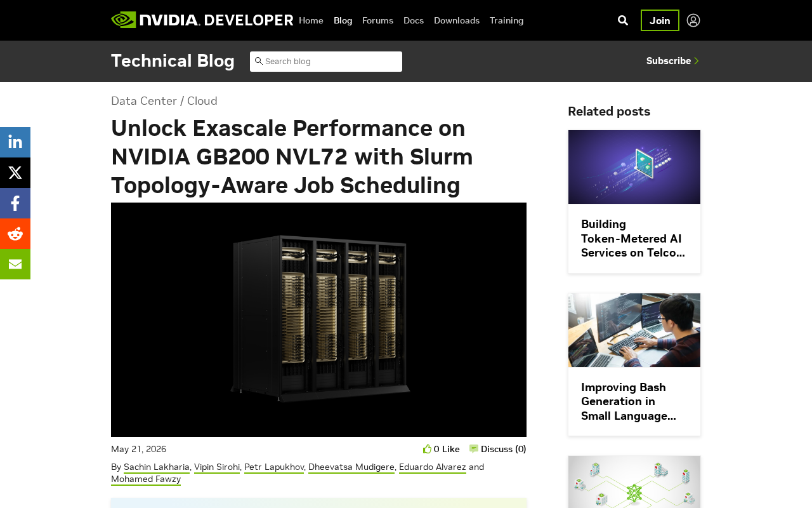This screenshot has height=508, width=812.
Task: Open site search magnifier icon
Action: tap(623, 20)
